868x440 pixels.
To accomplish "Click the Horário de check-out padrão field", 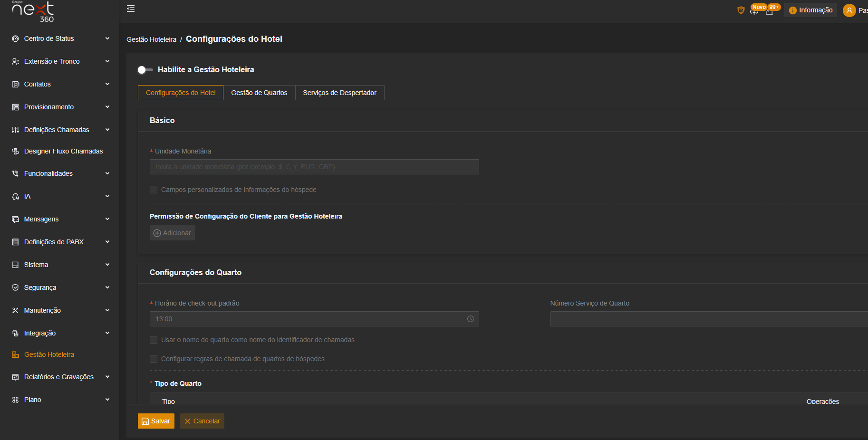I will pos(314,319).
